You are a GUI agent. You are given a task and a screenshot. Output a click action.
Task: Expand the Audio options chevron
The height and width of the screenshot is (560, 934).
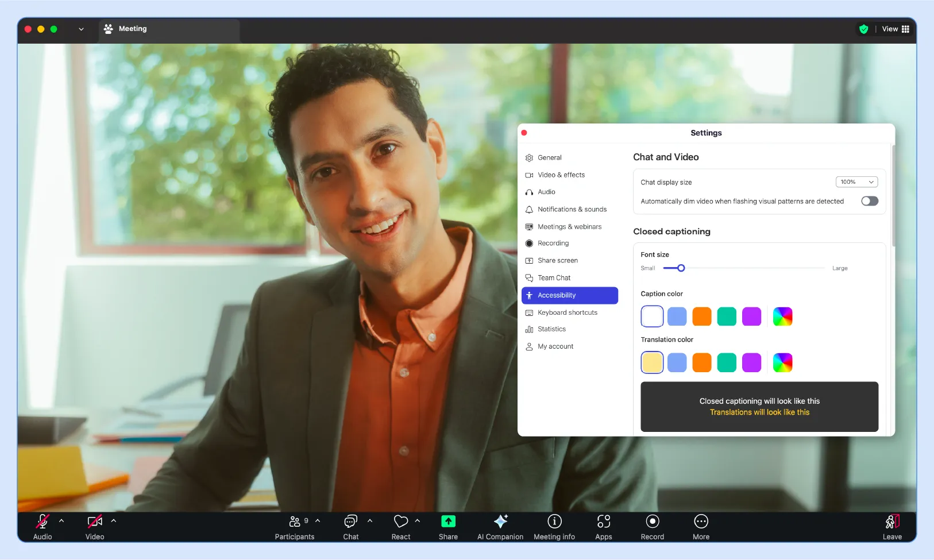61,522
